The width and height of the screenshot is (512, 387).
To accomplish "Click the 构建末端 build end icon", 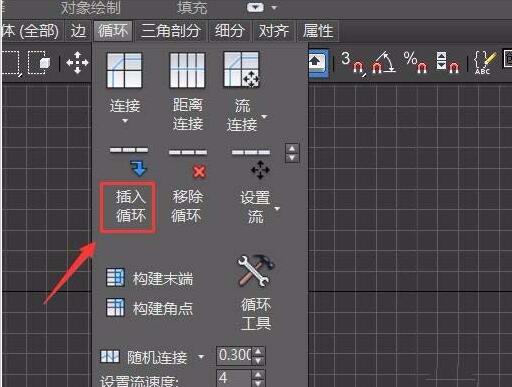I will tap(115, 277).
